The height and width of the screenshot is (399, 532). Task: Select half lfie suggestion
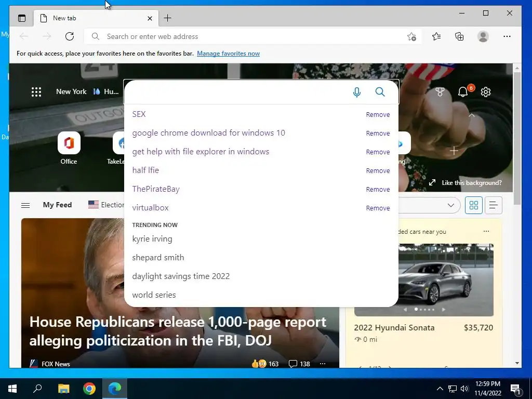(145, 170)
